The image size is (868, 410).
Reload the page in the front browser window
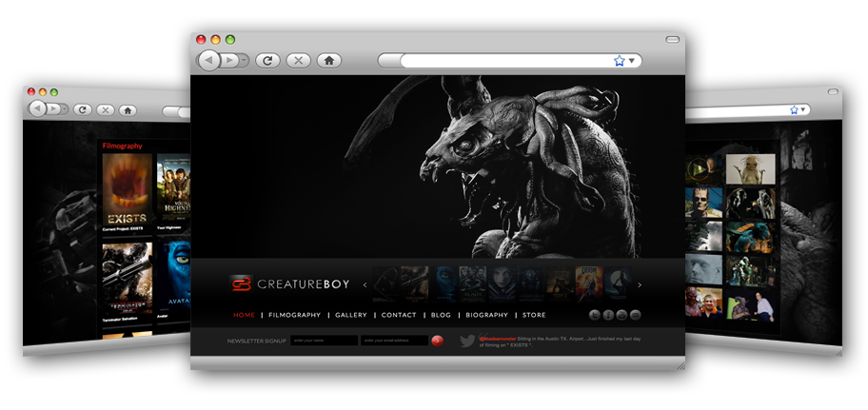click(x=267, y=60)
